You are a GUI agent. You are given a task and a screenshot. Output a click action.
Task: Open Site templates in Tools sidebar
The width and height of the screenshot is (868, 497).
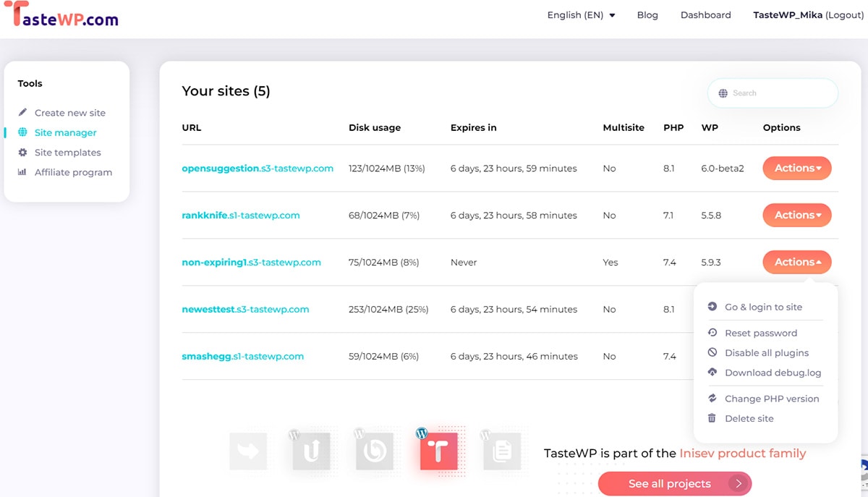point(68,153)
